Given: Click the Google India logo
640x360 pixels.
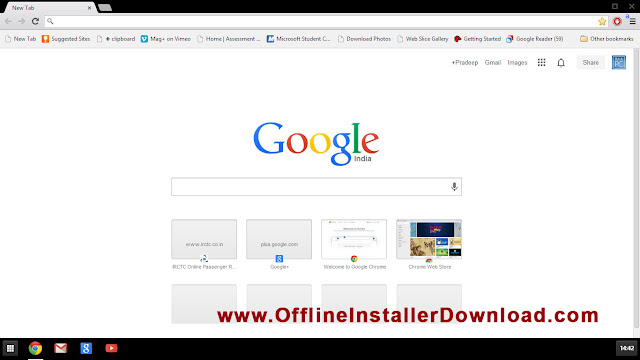Looking at the screenshot, I should pyautogui.click(x=316, y=143).
